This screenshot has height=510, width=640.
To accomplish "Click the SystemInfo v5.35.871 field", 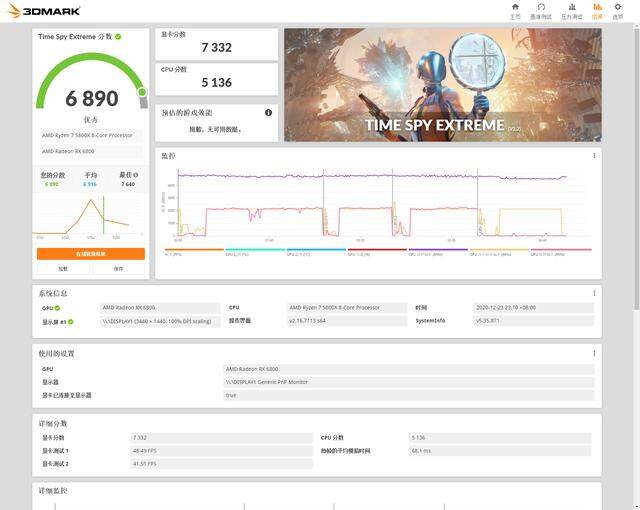I will pyautogui.click(x=533, y=321).
